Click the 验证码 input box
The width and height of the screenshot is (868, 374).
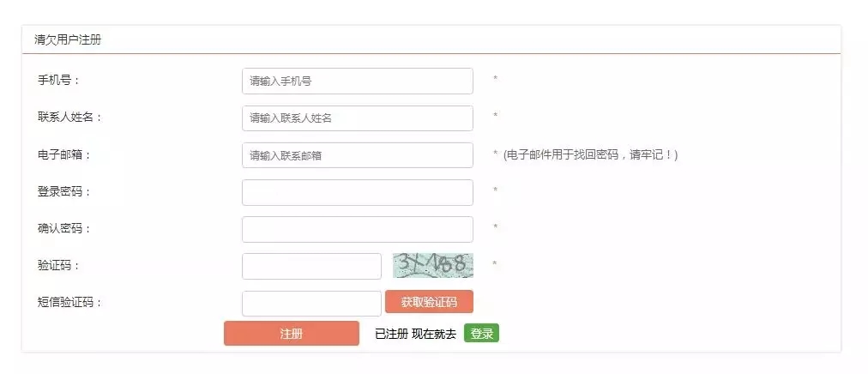311,266
